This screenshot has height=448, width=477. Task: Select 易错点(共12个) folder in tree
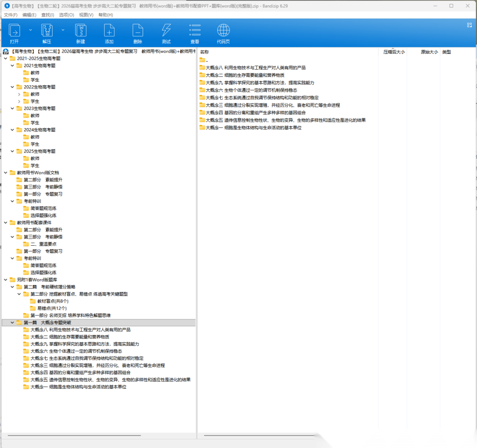(x=52, y=308)
